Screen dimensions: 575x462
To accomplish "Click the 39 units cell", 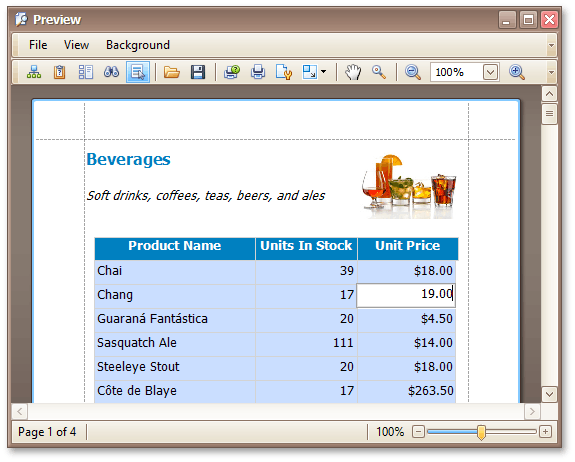I will (306, 272).
